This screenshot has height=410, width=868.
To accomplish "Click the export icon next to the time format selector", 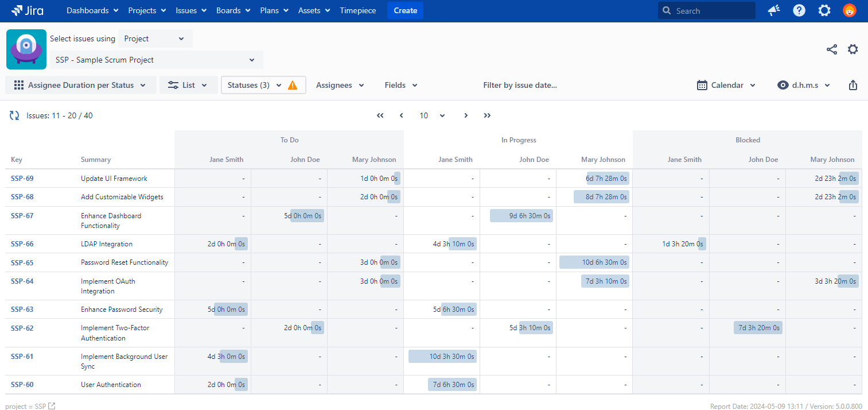I will click(x=853, y=84).
